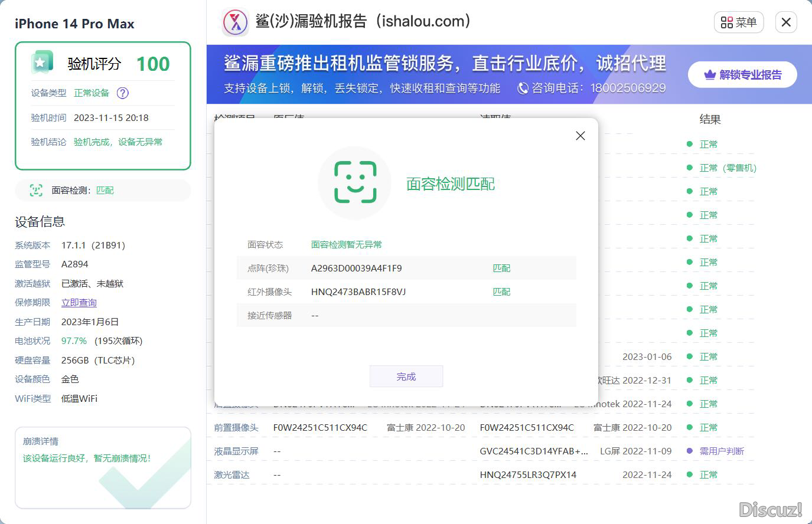This screenshot has width=812, height=524.
Task: Click LCD serial GVC24541C3D14YFAB+...
Action: point(534,451)
